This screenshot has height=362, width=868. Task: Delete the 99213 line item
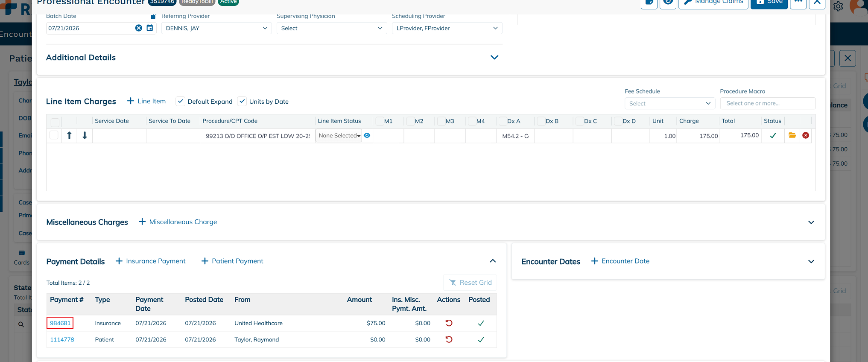(x=806, y=135)
